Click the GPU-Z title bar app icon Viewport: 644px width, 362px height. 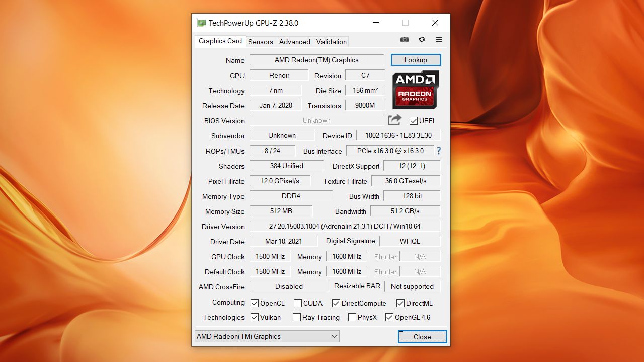click(201, 23)
